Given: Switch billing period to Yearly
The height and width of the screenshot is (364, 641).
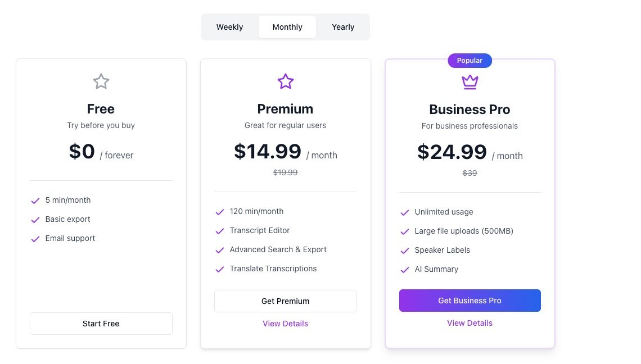Looking at the screenshot, I should (x=343, y=27).
